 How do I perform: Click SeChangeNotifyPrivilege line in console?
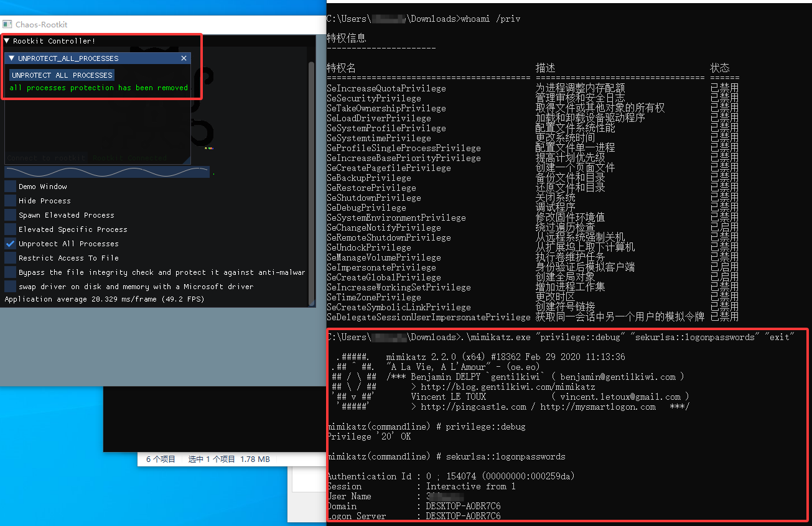coord(384,228)
